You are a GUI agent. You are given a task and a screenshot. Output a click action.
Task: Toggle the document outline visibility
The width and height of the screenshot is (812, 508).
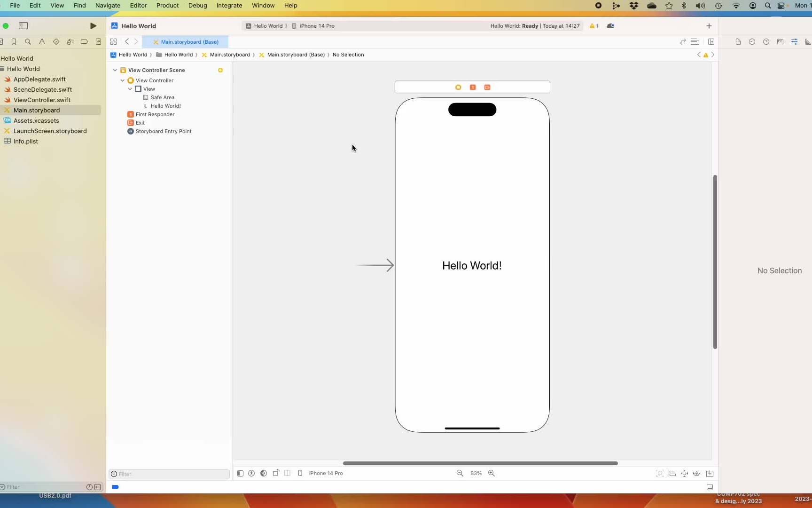(240, 473)
